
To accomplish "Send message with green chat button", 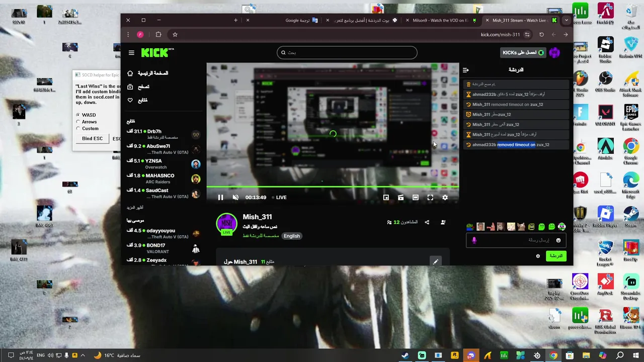I will (556, 256).
